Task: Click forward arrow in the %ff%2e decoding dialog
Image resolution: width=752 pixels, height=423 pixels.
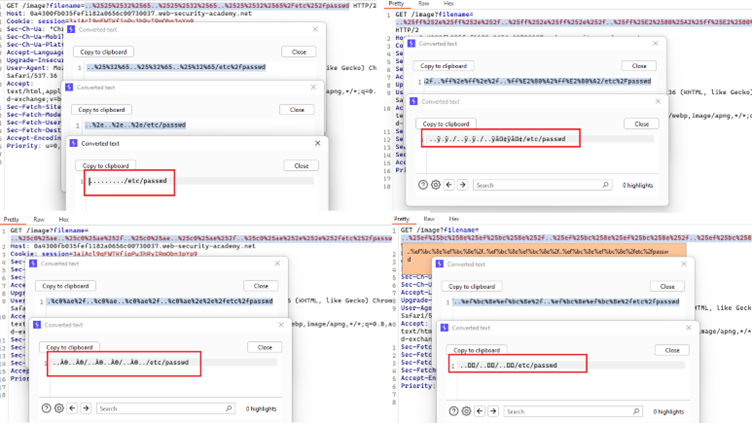Action: [462, 185]
